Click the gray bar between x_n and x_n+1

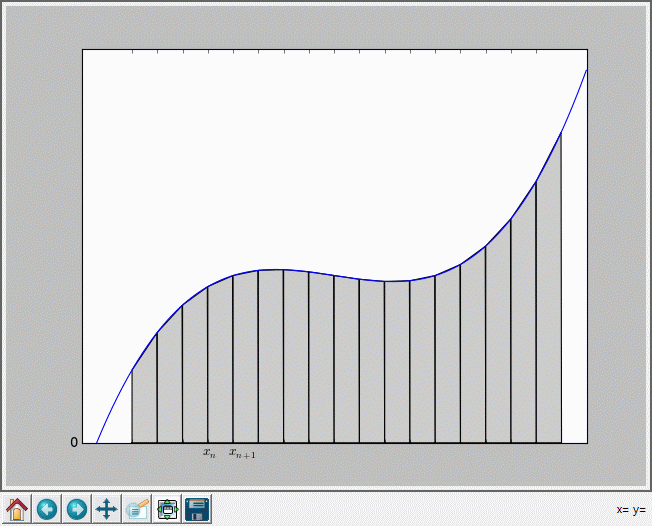pos(220,370)
